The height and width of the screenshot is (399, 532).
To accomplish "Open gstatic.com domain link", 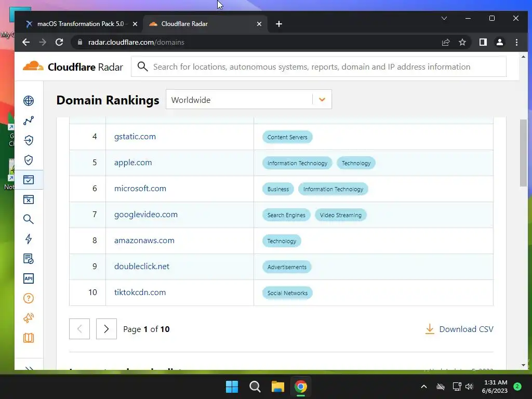I will [x=135, y=137].
